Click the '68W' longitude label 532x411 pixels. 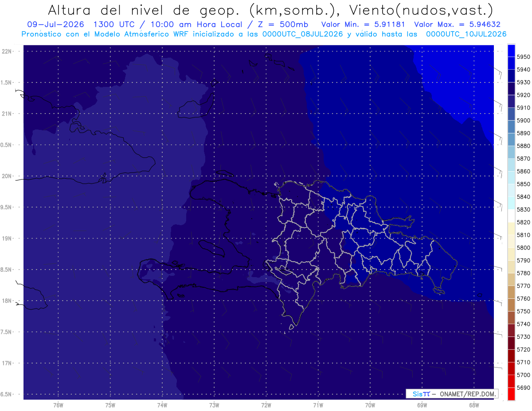pos(474,405)
